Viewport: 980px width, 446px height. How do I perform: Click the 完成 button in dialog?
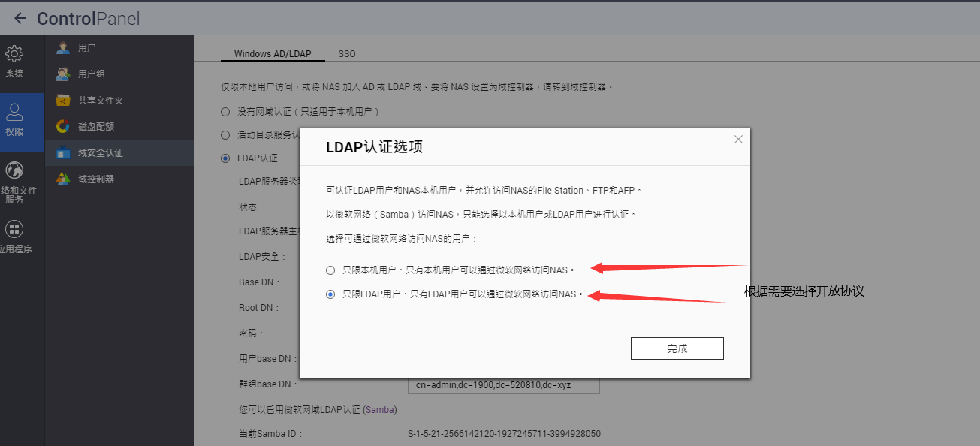(677, 348)
